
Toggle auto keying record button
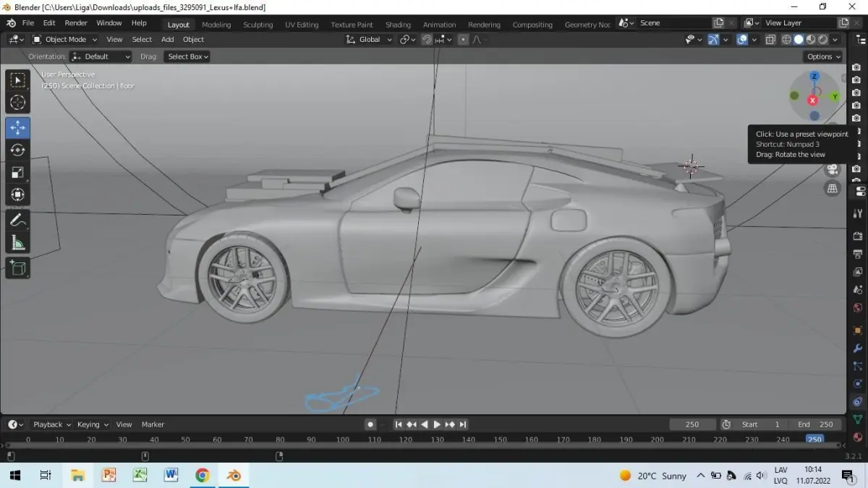tap(370, 424)
